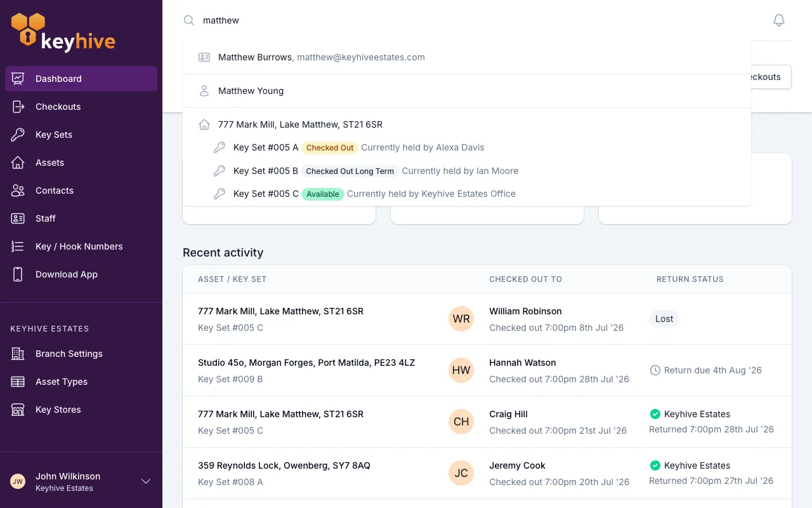Click the Keyhive logo
Viewport: 812px width, 508px height.
click(63, 32)
